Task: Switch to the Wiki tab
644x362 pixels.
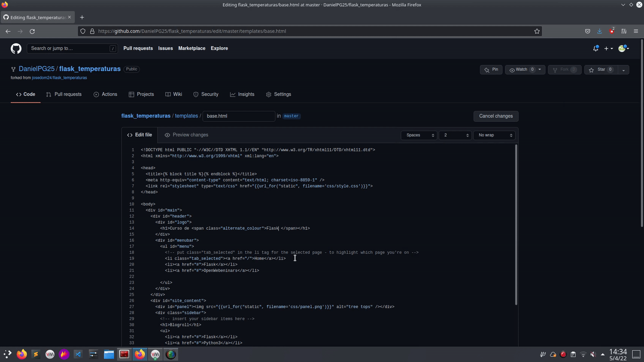Action: 174,94
